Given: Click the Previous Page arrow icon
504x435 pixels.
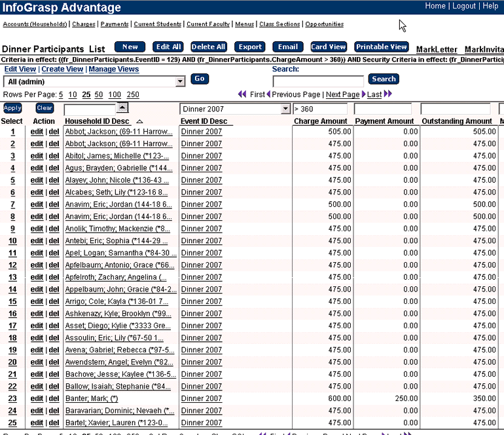Looking at the screenshot, I should 268,94.
